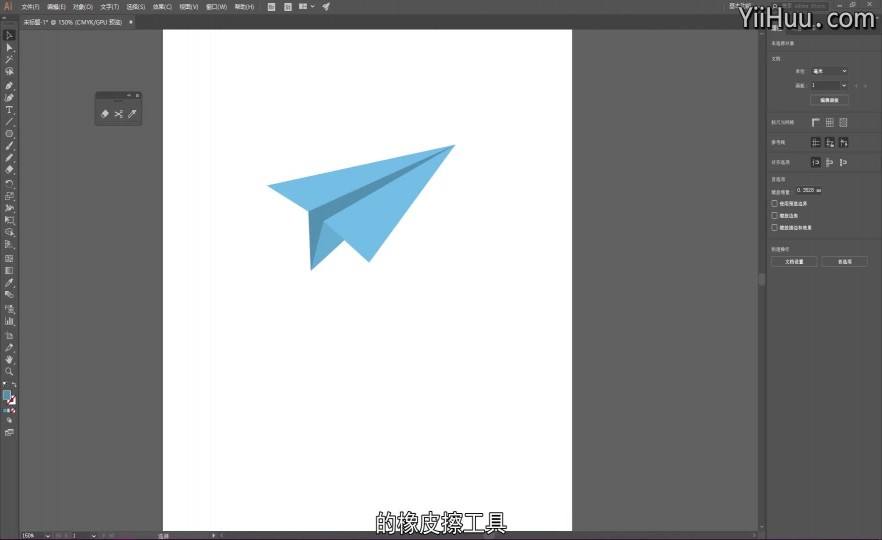The height and width of the screenshot is (540, 882).
Task: Close the floating eraser tool panel
Action: (x=137, y=95)
